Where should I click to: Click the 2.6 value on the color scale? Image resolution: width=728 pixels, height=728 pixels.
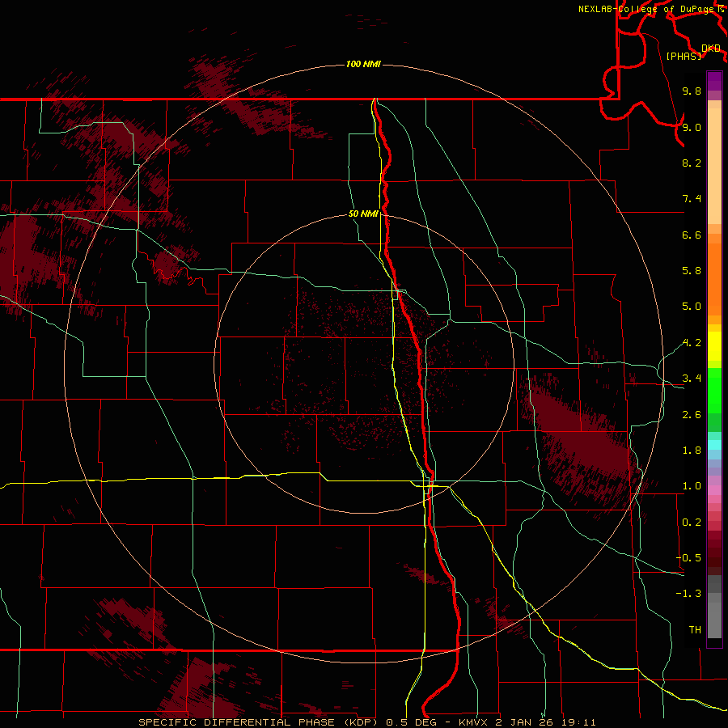(x=692, y=415)
